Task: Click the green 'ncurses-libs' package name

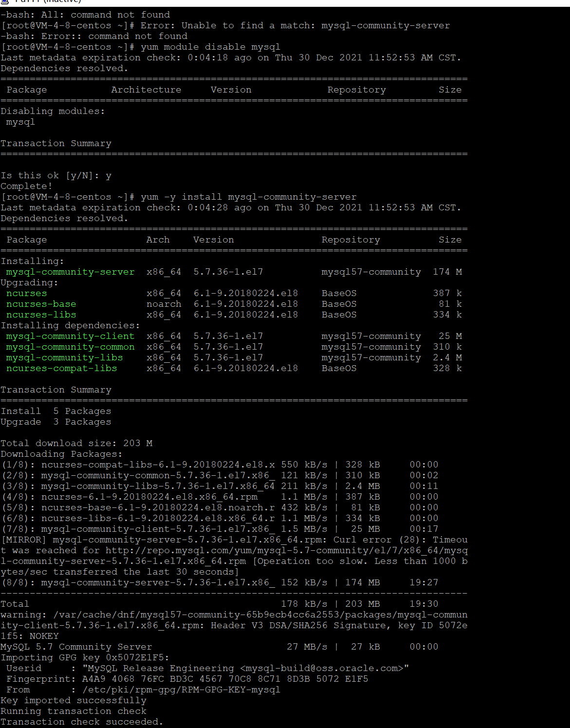Action: (x=41, y=315)
